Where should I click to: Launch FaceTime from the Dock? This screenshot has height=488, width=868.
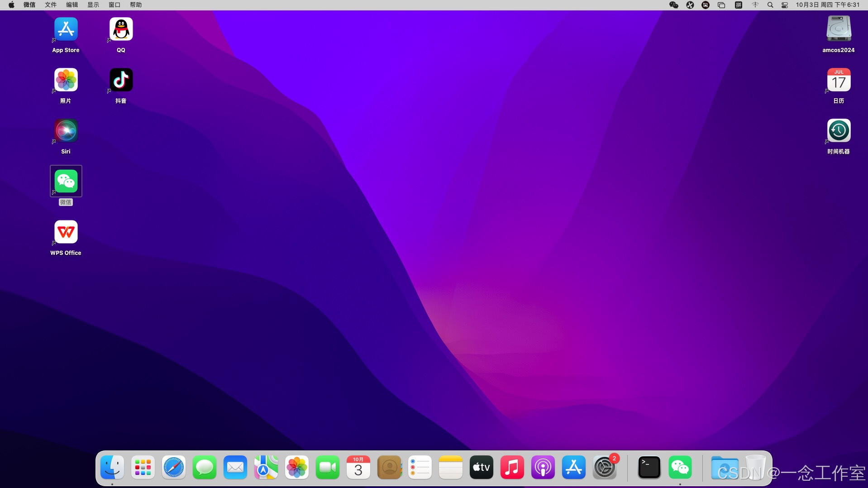point(328,468)
